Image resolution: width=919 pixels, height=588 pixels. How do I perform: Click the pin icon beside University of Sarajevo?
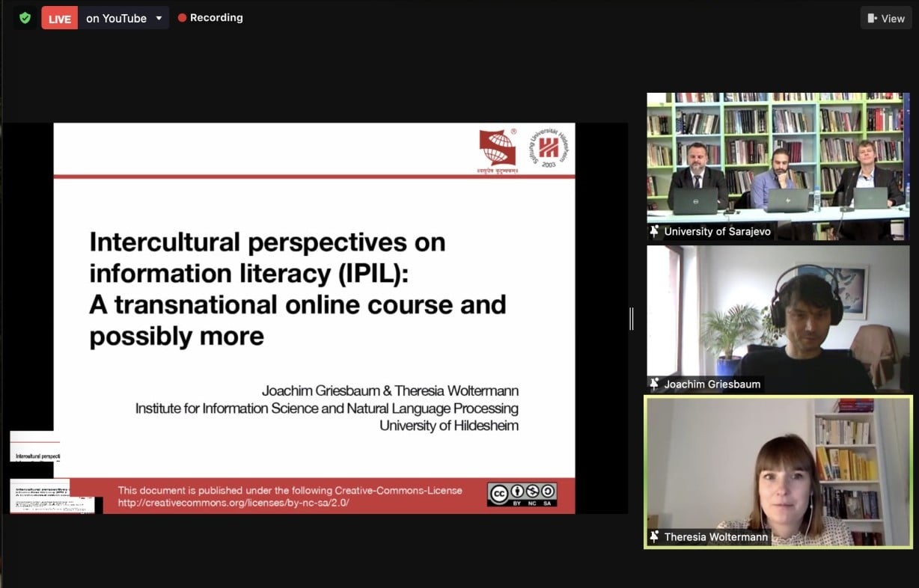coord(655,232)
